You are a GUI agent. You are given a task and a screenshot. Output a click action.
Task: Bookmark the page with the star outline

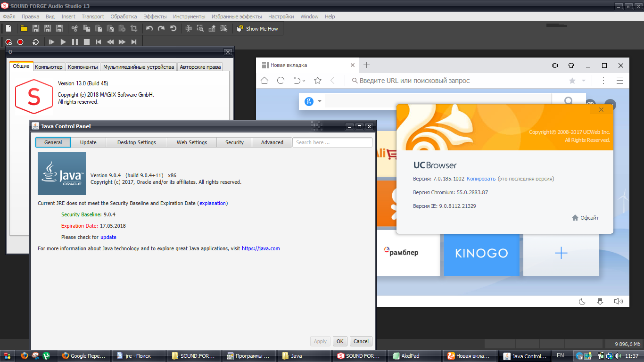tap(318, 81)
